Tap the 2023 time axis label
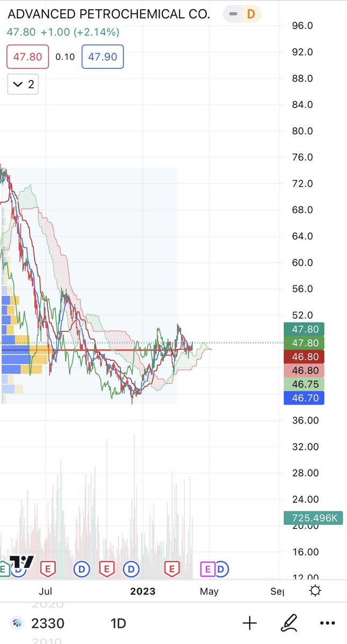The height and width of the screenshot is (644, 347). coord(143,591)
